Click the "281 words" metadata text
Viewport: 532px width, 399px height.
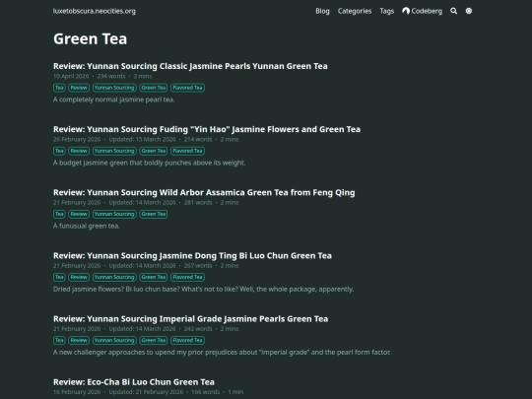[198, 203]
